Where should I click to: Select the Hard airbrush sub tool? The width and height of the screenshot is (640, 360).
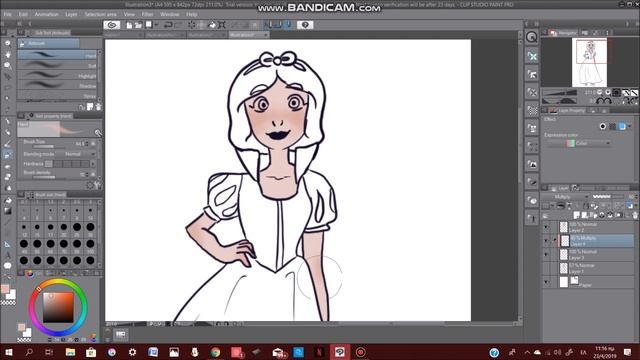pyautogui.click(x=57, y=55)
